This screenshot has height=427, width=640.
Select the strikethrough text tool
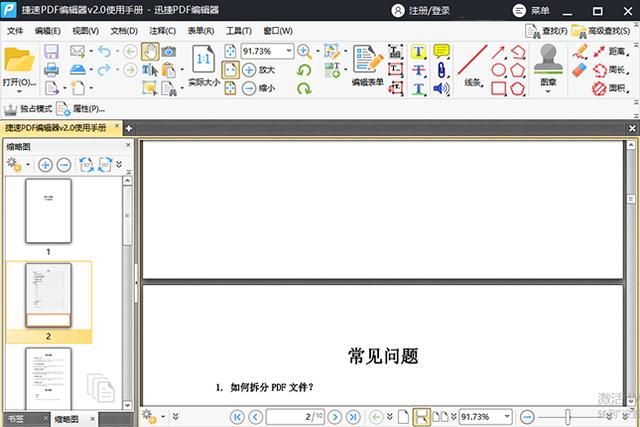coord(418,70)
